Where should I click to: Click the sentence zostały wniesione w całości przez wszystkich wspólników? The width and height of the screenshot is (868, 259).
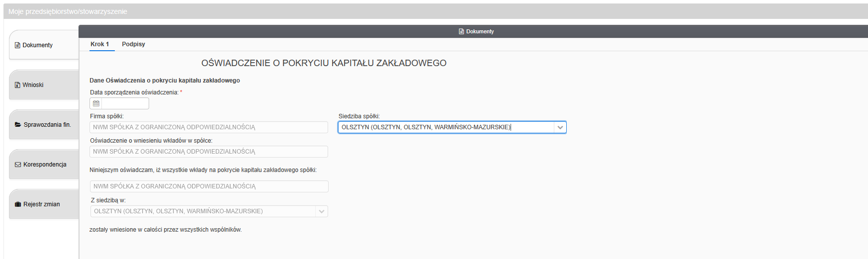click(166, 230)
